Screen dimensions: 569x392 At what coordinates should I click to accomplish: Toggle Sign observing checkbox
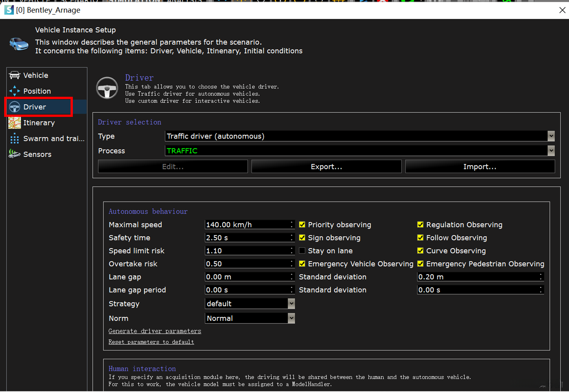tap(302, 238)
